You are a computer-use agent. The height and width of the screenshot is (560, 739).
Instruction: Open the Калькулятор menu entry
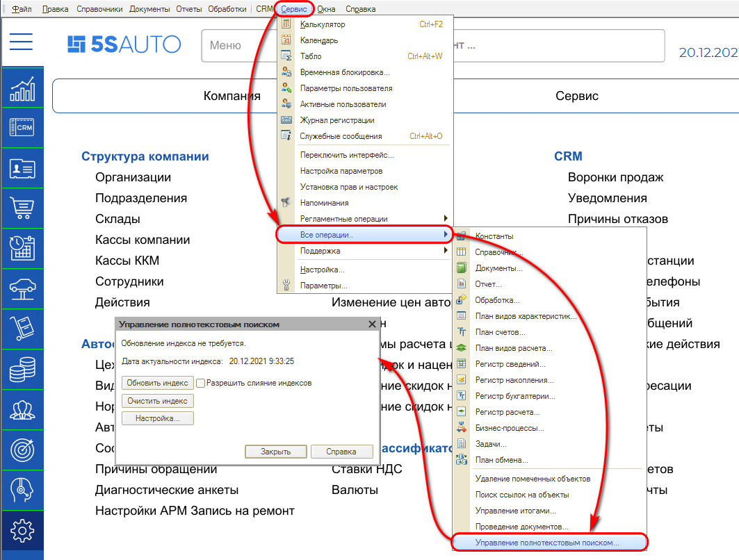(x=323, y=24)
